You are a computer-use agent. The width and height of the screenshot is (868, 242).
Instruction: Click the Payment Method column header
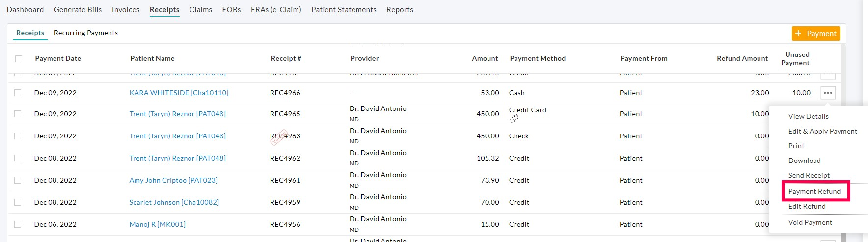(538, 58)
